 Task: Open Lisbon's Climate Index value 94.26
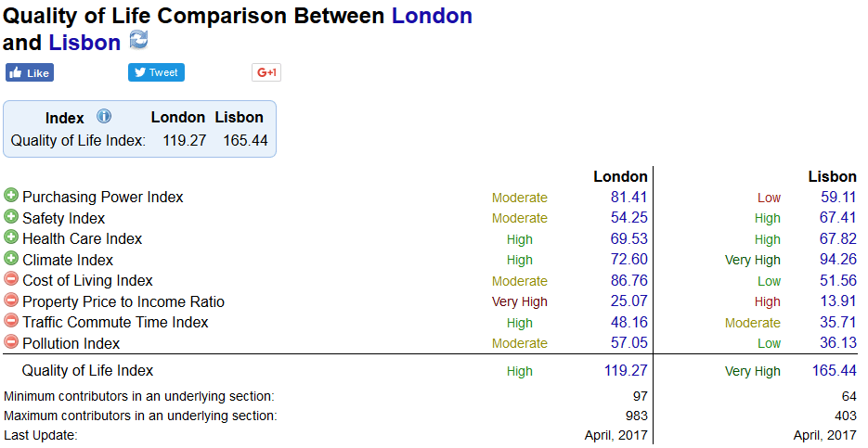coord(838,260)
